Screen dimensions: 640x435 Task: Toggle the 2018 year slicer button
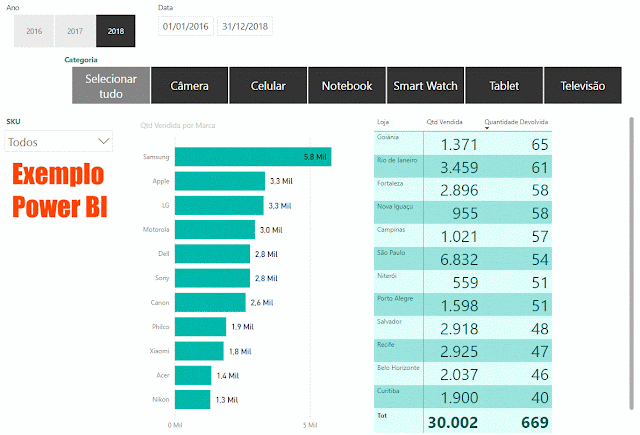pyautogui.click(x=116, y=31)
